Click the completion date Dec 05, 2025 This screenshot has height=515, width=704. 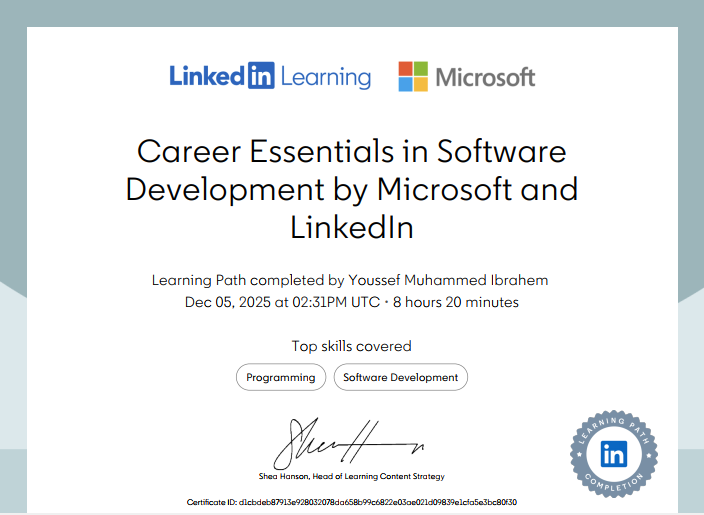click(228, 302)
